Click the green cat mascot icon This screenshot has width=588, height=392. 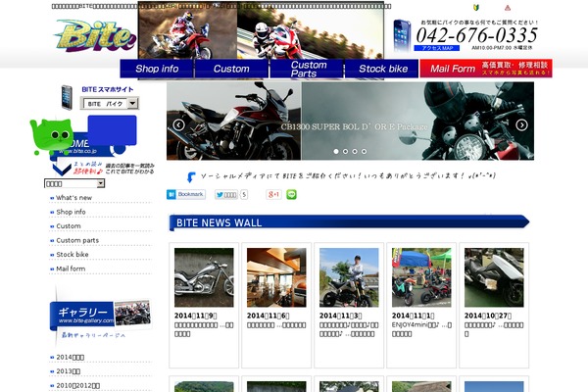coord(52,136)
